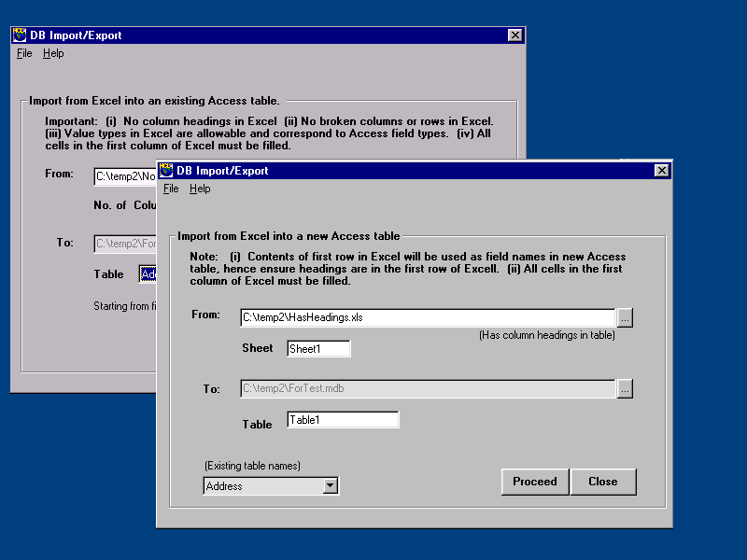747x560 pixels.
Task: Open Help menu in front window
Action: [200, 189]
